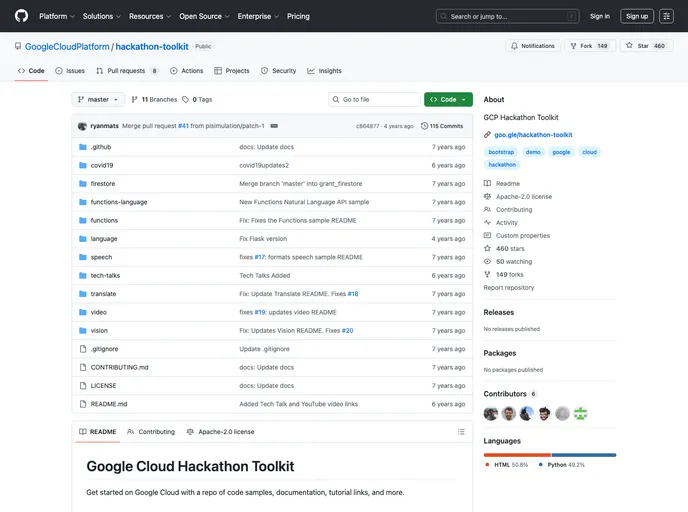Click Report repository link
The height and width of the screenshot is (512, 688).
509,287
